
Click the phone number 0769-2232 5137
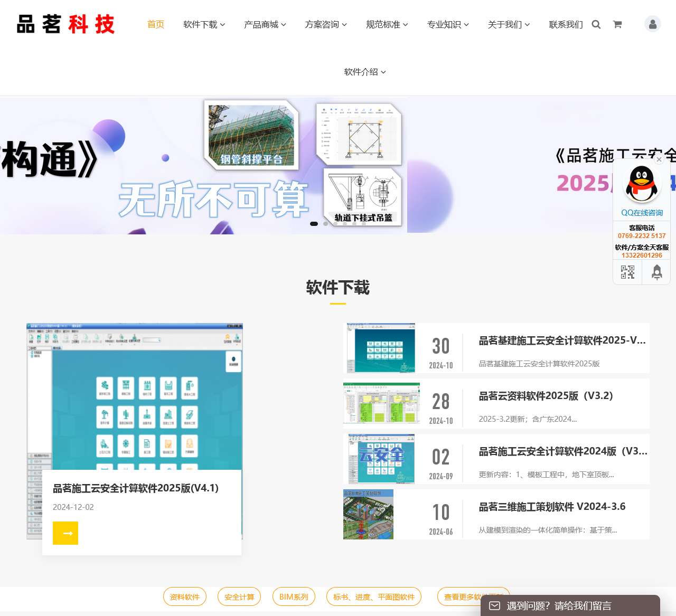pyautogui.click(x=642, y=236)
